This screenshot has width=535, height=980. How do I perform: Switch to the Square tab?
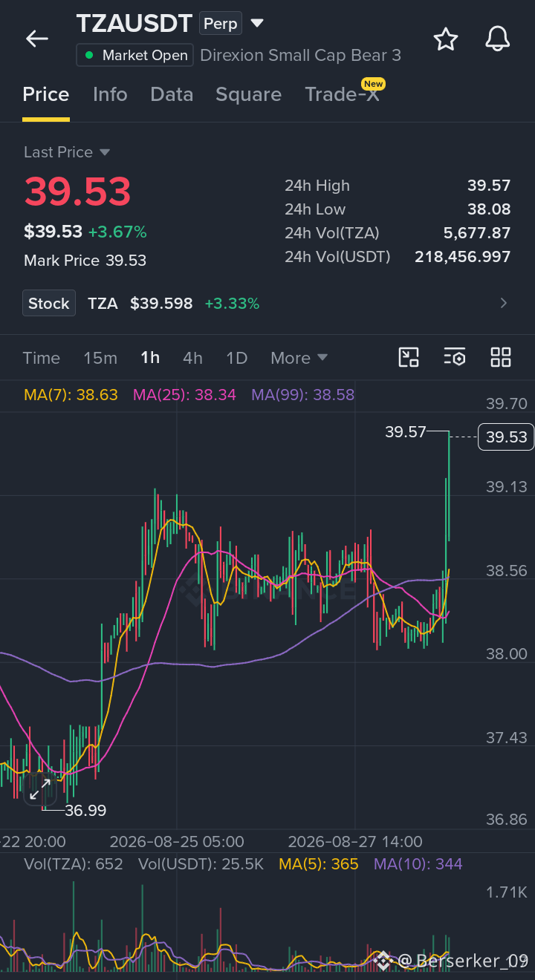point(248,94)
